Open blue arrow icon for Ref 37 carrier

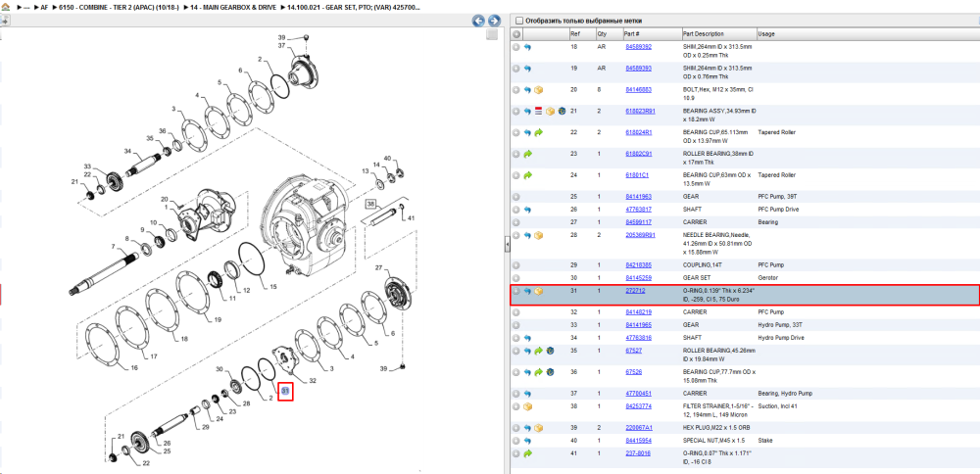tap(527, 394)
